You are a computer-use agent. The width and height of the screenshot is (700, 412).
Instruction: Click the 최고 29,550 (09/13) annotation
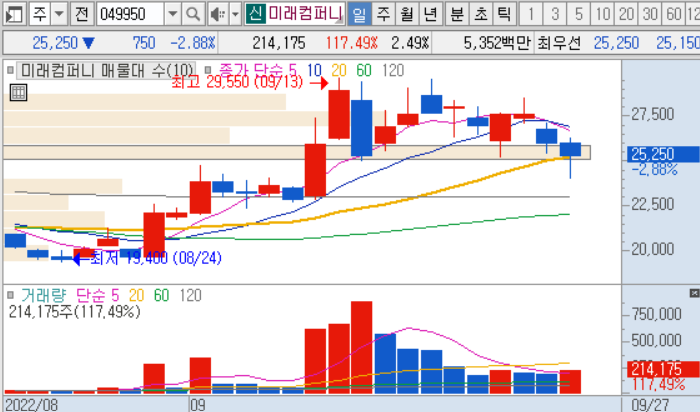(x=237, y=82)
